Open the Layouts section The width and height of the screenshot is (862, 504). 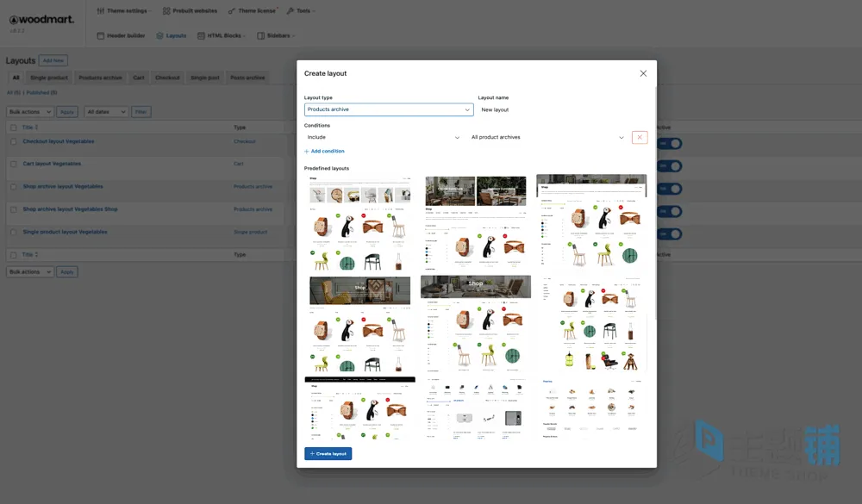(171, 35)
